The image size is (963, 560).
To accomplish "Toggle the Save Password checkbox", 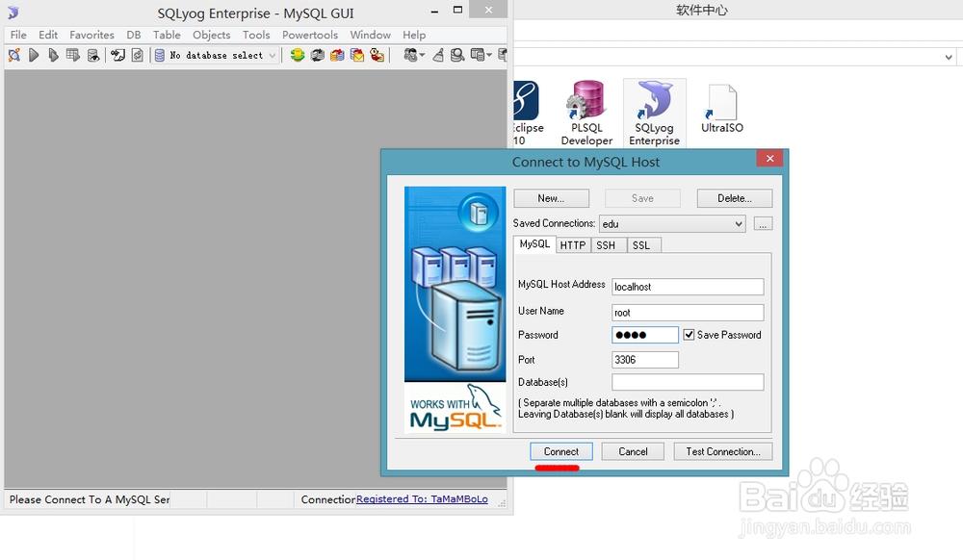I will pos(690,335).
